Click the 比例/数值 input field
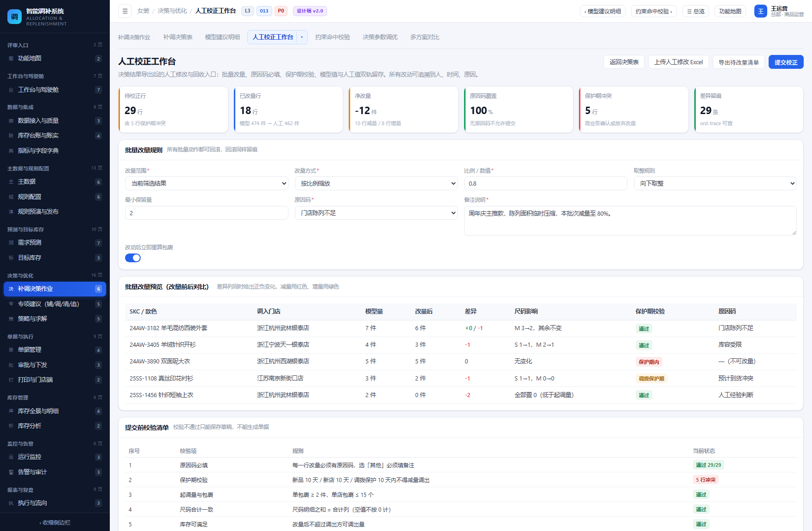812x531 pixels. 545,183
